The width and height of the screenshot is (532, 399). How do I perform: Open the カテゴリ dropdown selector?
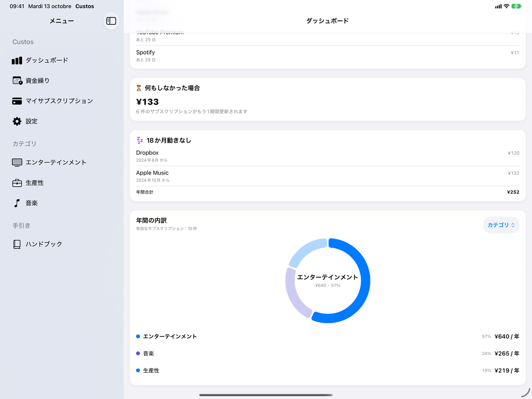click(x=501, y=225)
